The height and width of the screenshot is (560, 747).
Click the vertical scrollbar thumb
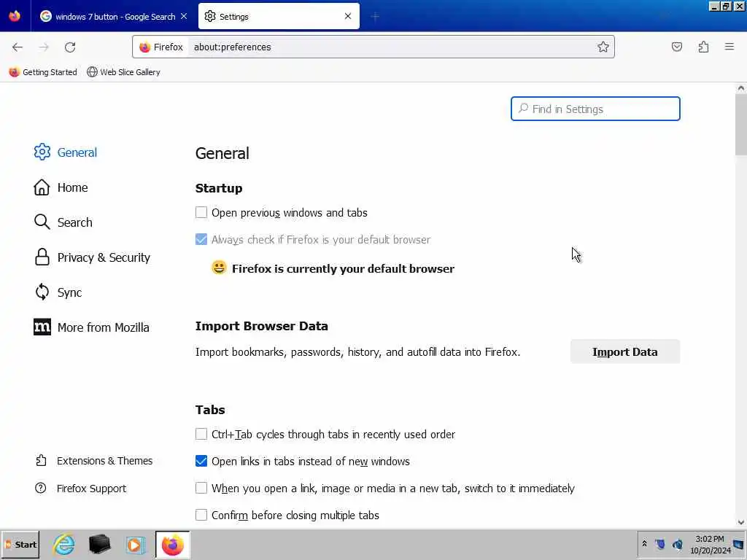click(x=741, y=124)
